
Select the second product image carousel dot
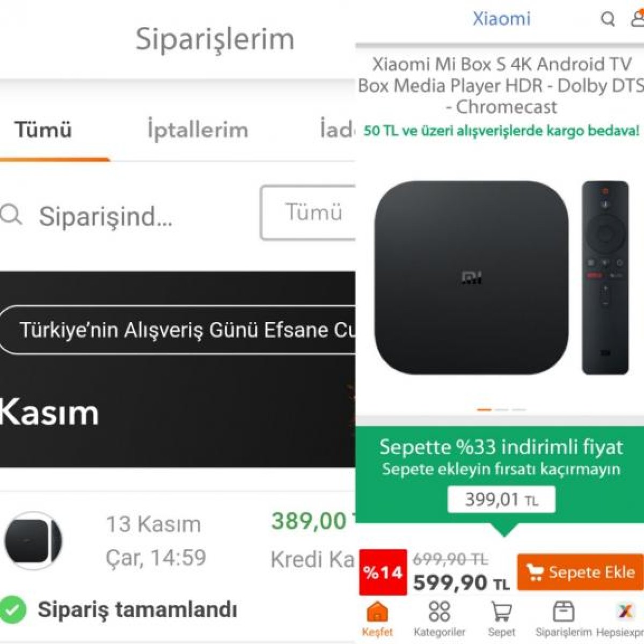tap(502, 409)
